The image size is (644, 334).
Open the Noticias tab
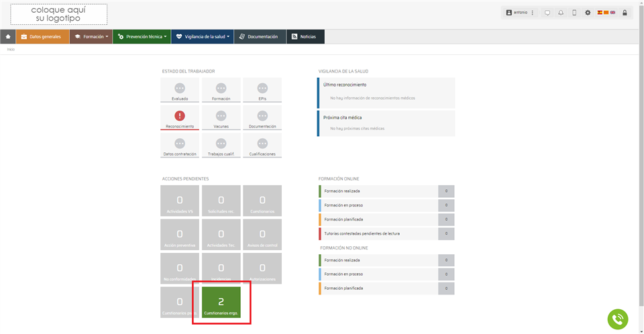click(x=306, y=37)
